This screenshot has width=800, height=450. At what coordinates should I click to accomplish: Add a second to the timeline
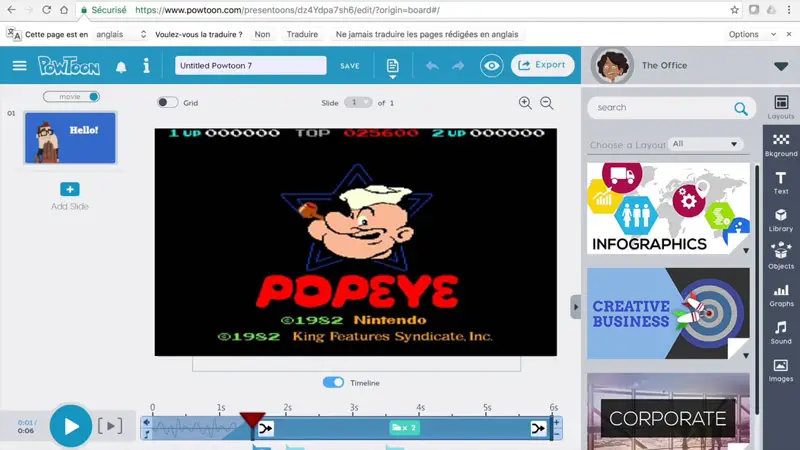557,422
